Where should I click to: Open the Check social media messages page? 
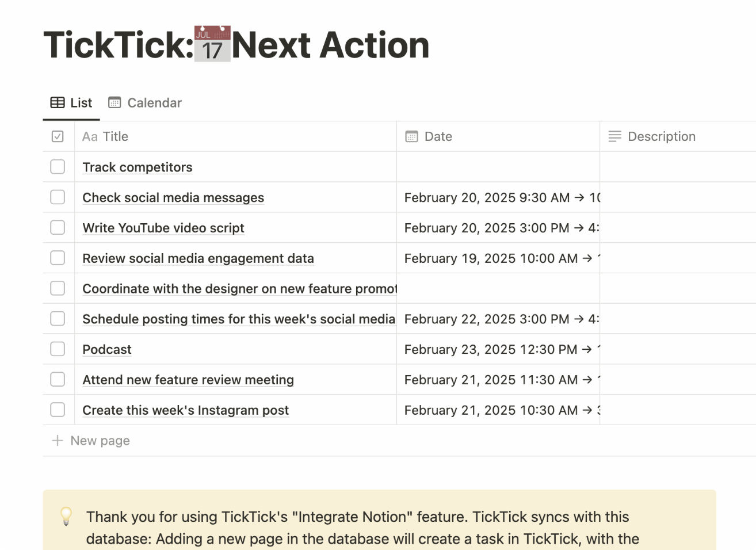click(x=173, y=197)
